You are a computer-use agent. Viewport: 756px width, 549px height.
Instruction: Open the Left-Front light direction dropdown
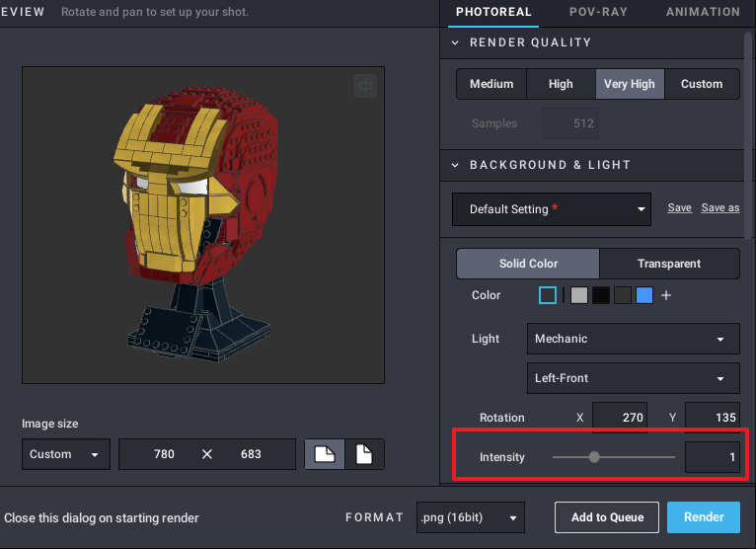(x=633, y=378)
